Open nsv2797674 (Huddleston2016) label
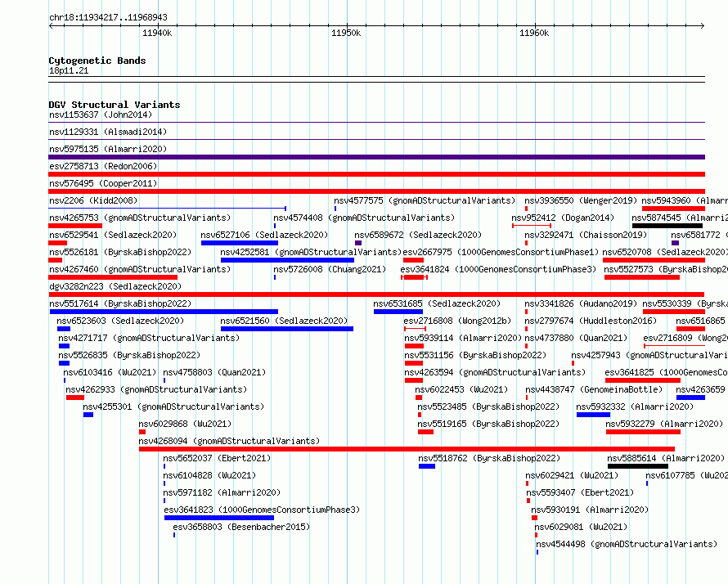728x584 pixels. tap(591, 321)
